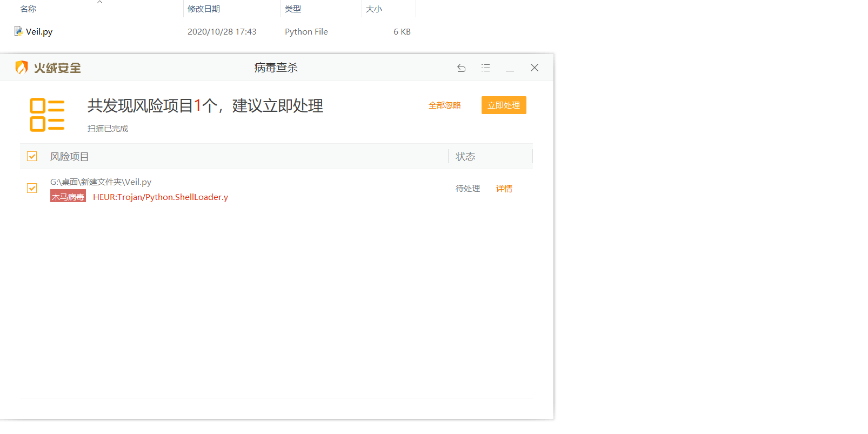Click the HEUR:Trojan/Python.ShellLoader.y threat name
This screenshot has height=434, width=868.
click(161, 197)
